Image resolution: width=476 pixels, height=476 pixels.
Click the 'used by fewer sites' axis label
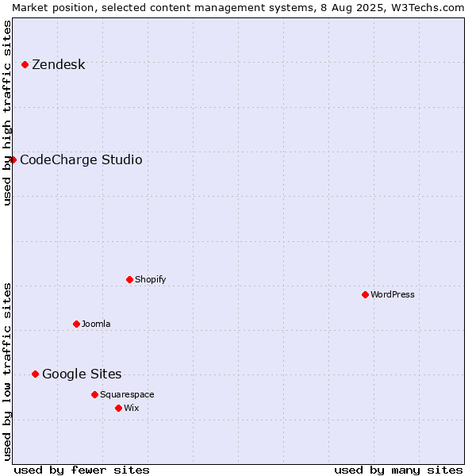point(82,470)
